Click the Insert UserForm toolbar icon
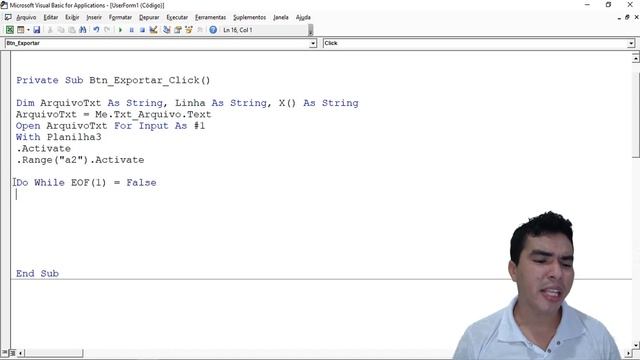This screenshot has width=640, height=360. coord(20,30)
